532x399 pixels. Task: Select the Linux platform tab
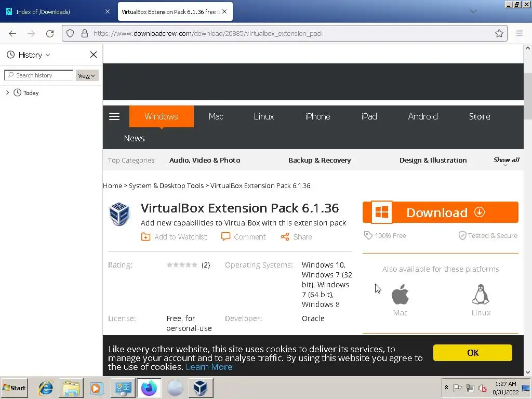coord(264,116)
